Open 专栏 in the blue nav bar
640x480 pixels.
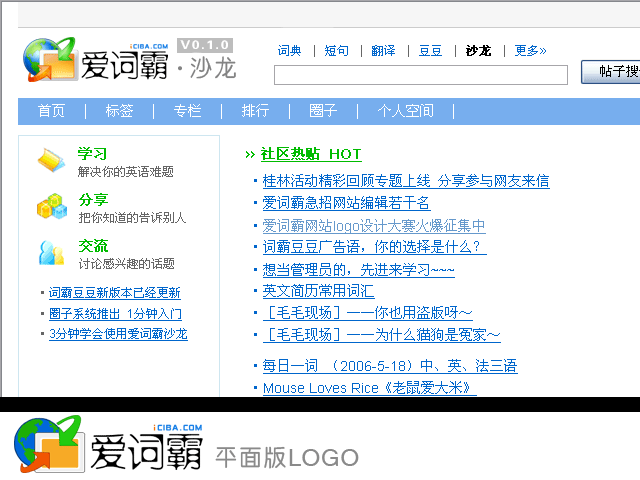pos(187,111)
